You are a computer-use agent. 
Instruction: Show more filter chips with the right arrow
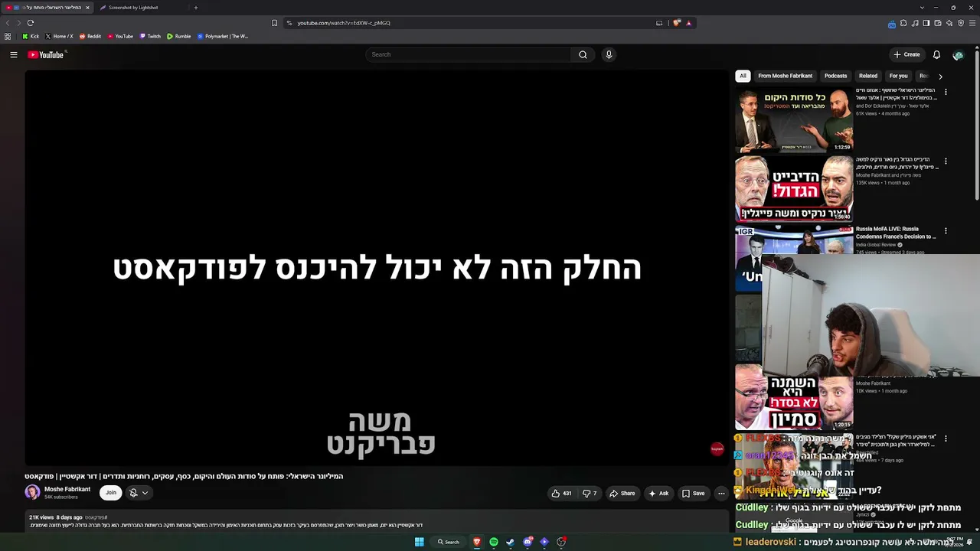pyautogui.click(x=940, y=76)
